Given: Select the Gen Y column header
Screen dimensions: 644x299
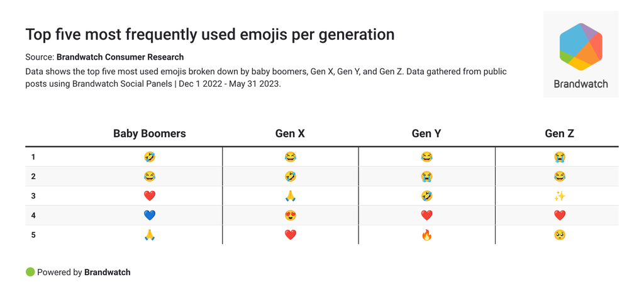Looking at the screenshot, I should 426,133.
